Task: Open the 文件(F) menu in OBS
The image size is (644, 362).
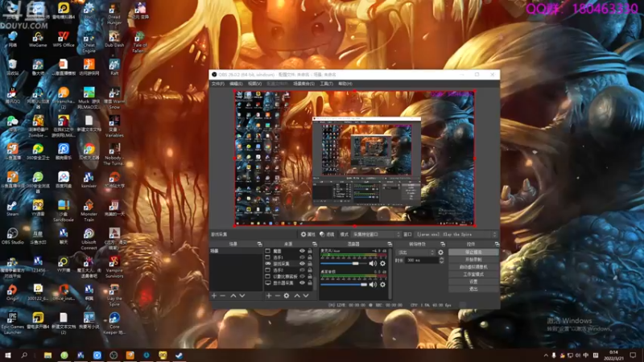Action: pyautogui.click(x=217, y=84)
